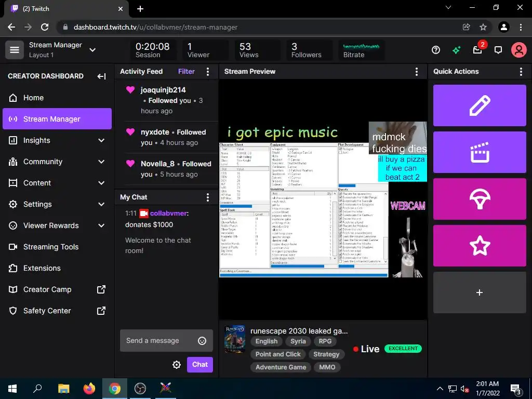Reload the page in Chrome
Screen dimensions: 532x399
45,27
